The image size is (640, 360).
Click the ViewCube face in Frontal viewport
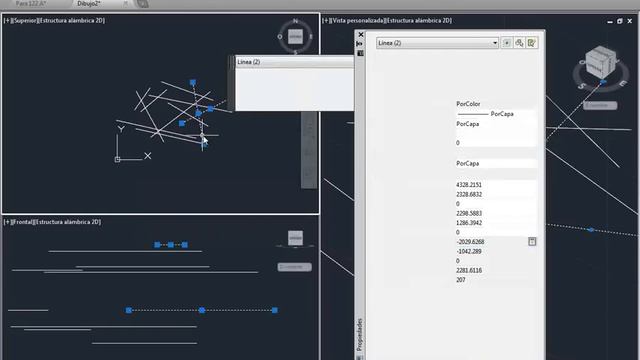[x=296, y=238]
